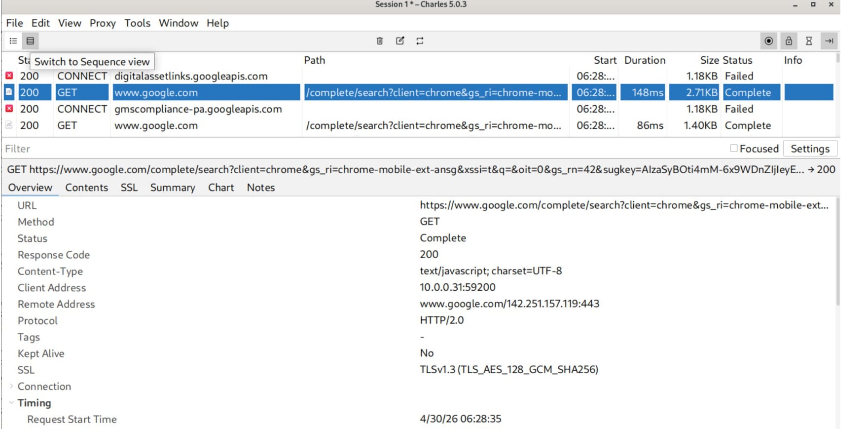Click the Kept Alive row label
Image resolution: width=868 pixels, height=429 pixels.
pyautogui.click(x=41, y=353)
